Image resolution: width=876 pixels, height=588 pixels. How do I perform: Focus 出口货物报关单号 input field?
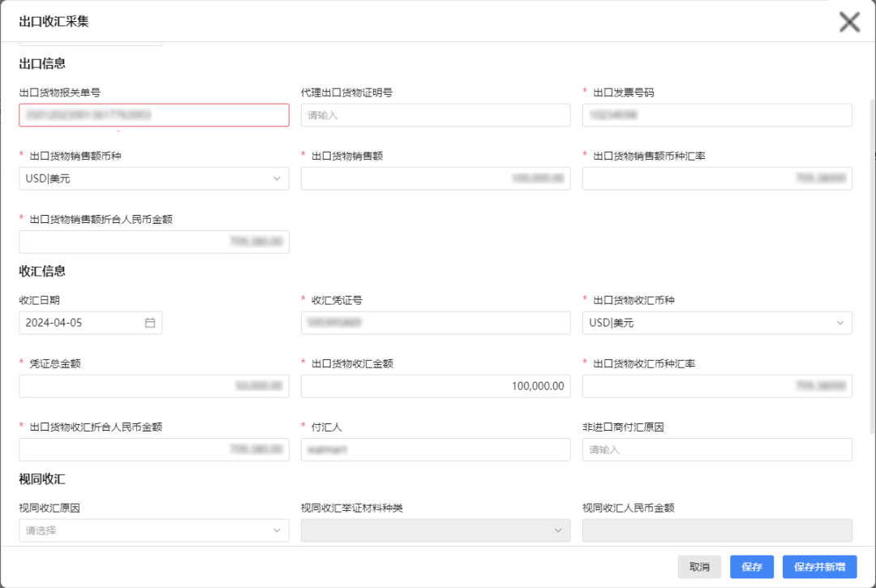click(x=154, y=115)
